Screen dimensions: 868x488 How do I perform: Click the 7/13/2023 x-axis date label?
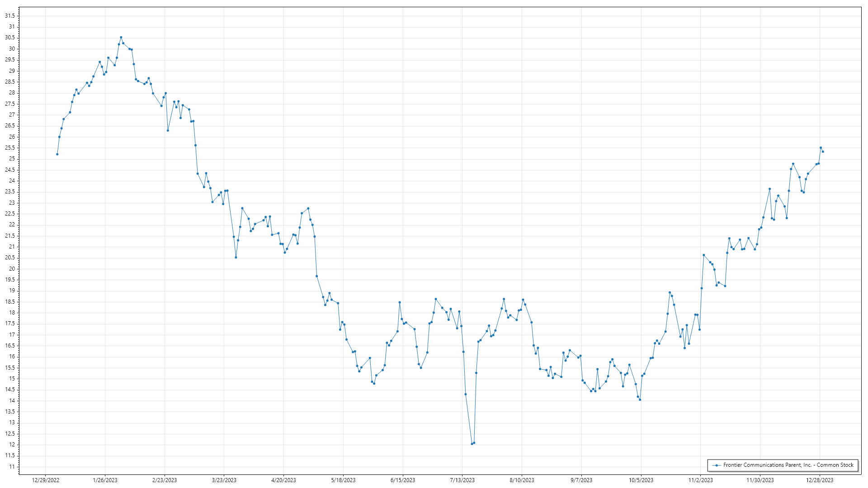pos(462,480)
